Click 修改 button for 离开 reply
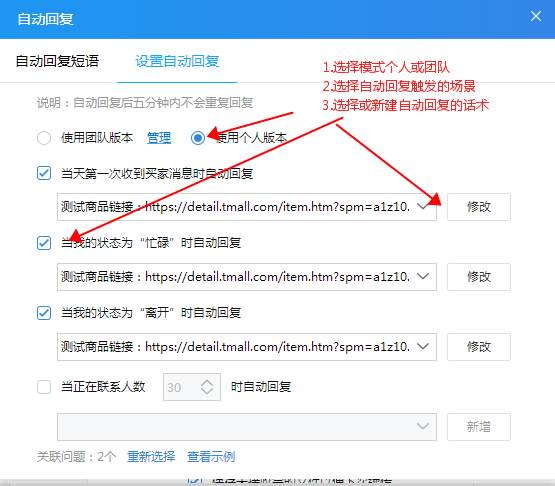The width and height of the screenshot is (555, 486). [x=479, y=347]
